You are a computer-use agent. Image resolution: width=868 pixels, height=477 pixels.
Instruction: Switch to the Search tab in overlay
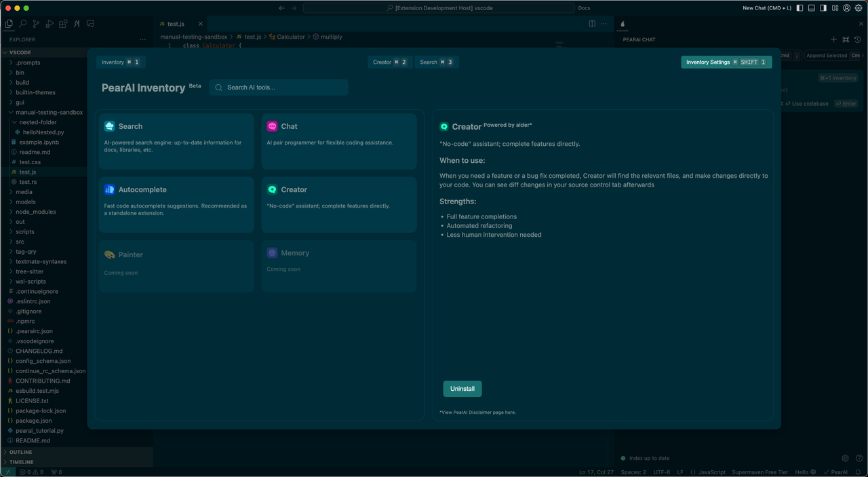pyautogui.click(x=437, y=62)
